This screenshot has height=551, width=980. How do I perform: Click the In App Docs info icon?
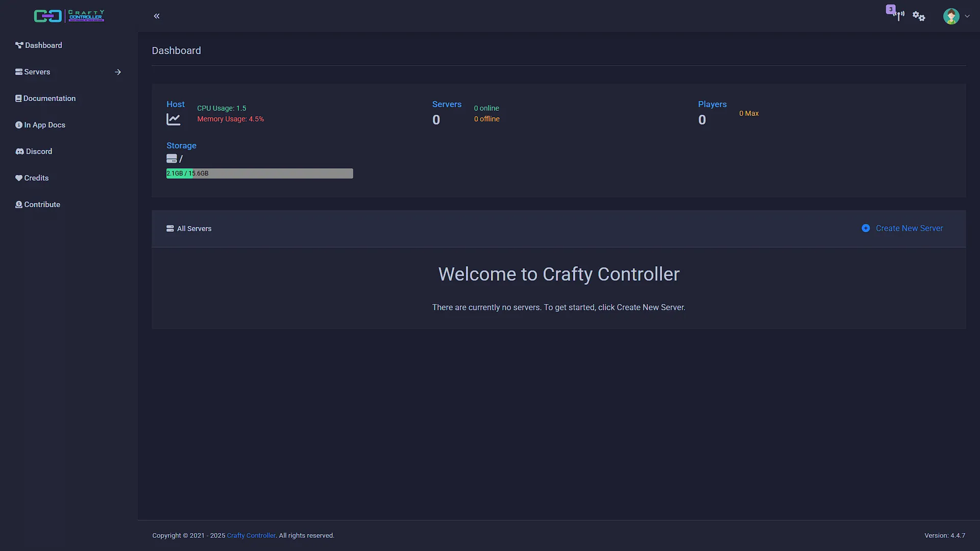coord(19,125)
